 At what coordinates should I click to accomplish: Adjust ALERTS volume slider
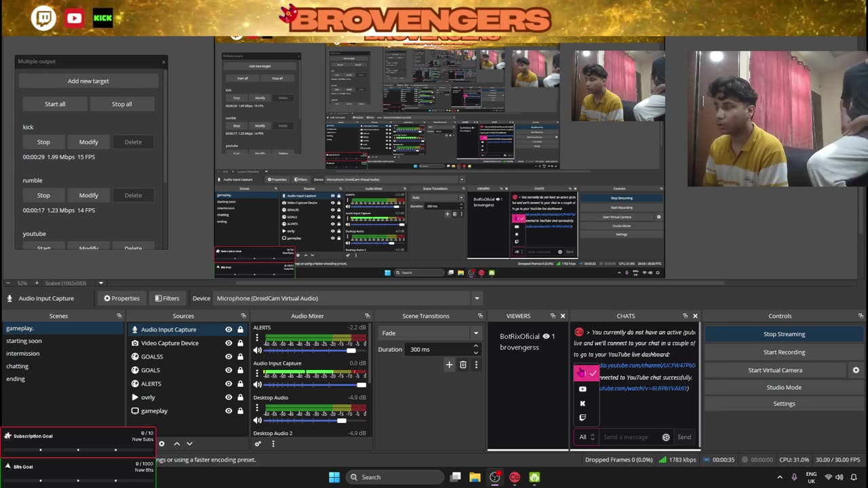click(351, 350)
